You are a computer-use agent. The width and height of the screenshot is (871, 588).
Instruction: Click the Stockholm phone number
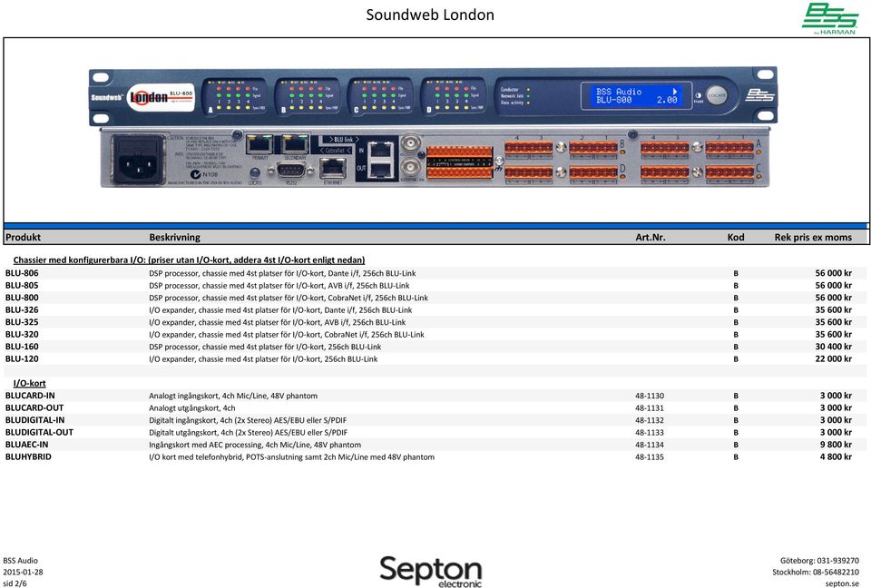click(x=816, y=572)
